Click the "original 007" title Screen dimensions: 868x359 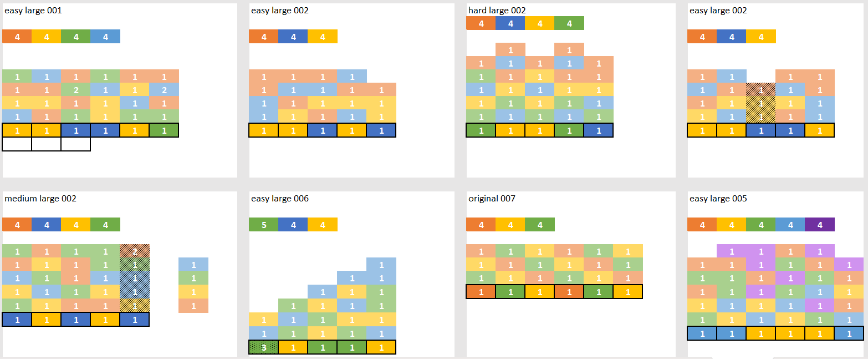492,199
